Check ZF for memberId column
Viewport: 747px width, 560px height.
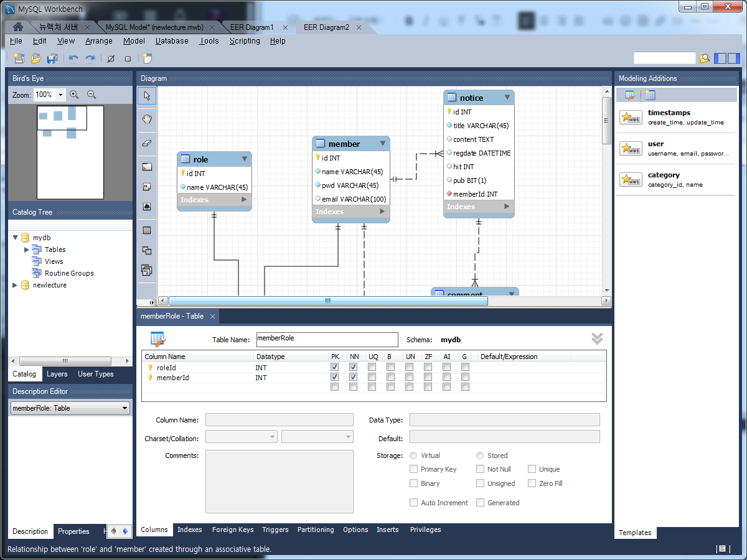[x=428, y=377]
